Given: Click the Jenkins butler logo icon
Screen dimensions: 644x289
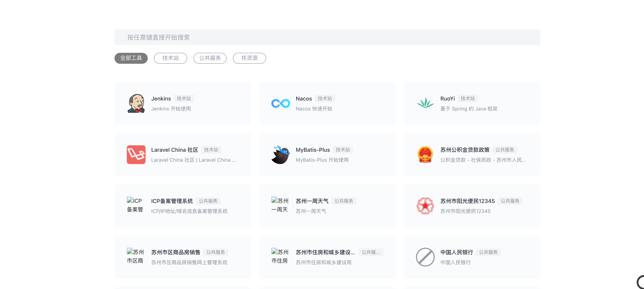Looking at the screenshot, I should pyautogui.click(x=136, y=103).
